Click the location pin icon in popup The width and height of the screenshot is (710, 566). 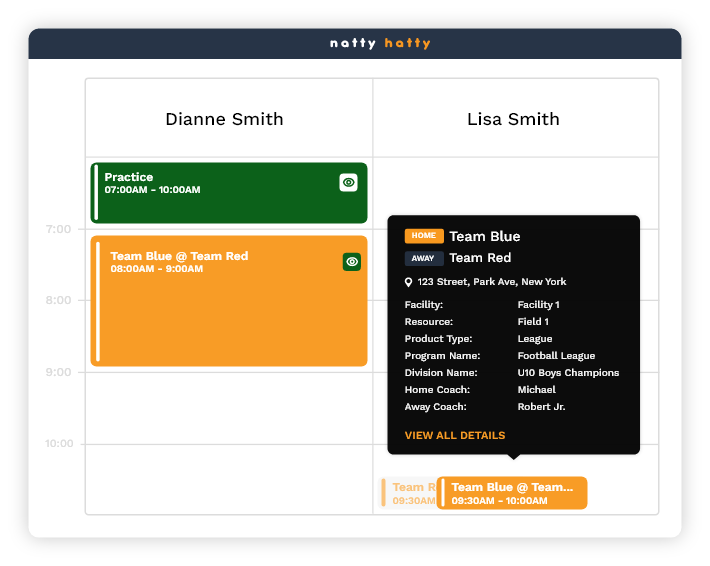[409, 282]
